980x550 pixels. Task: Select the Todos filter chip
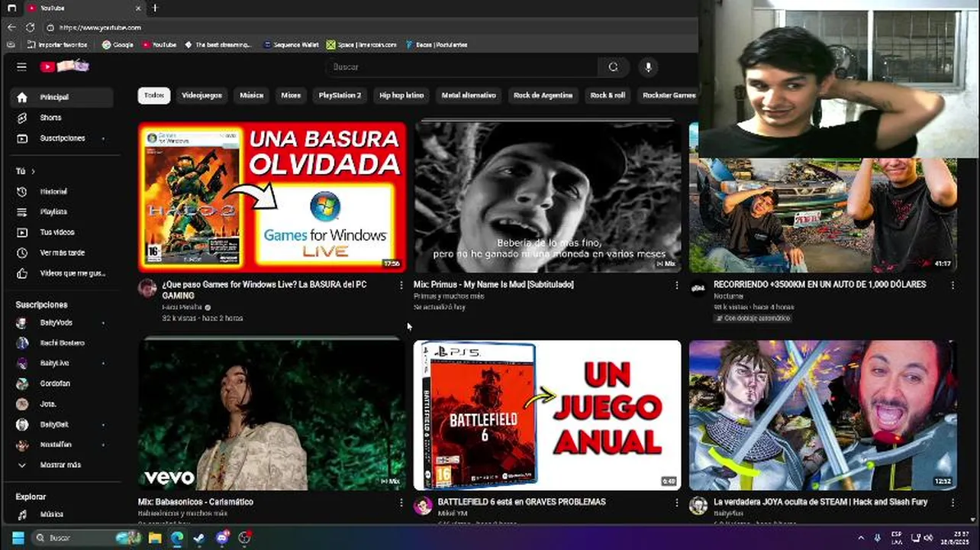[154, 95]
